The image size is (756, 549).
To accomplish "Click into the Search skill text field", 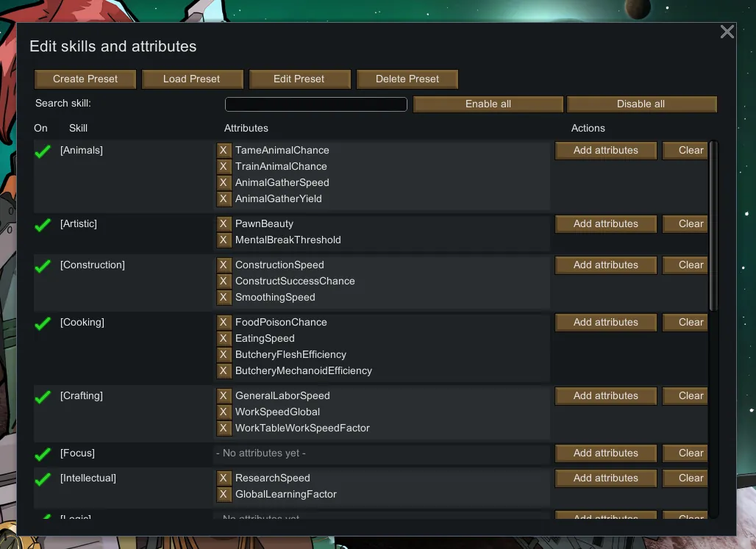I will (315, 104).
